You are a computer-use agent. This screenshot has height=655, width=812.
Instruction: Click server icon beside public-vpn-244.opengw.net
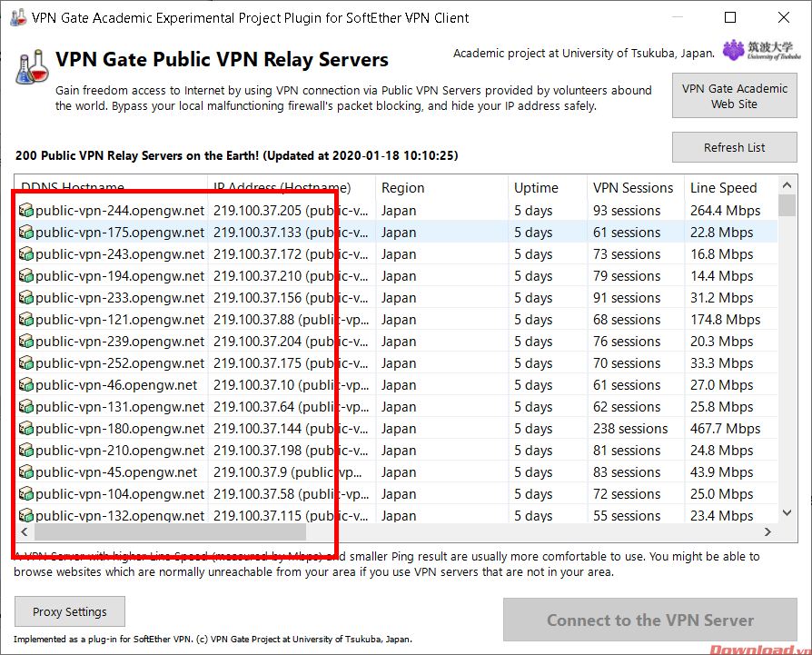click(26, 211)
